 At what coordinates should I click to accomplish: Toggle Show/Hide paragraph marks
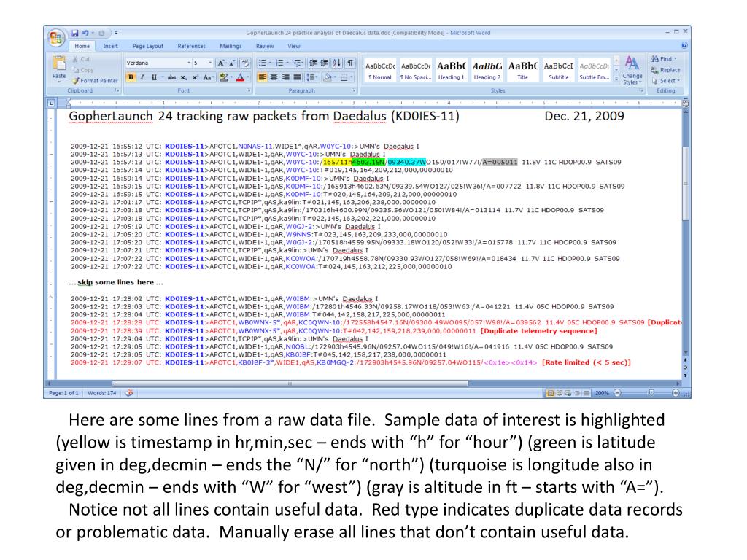[x=351, y=63]
